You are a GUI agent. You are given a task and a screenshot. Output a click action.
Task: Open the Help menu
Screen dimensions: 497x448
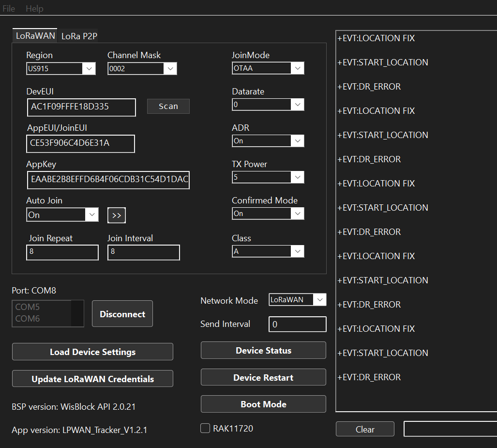click(34, 9)
